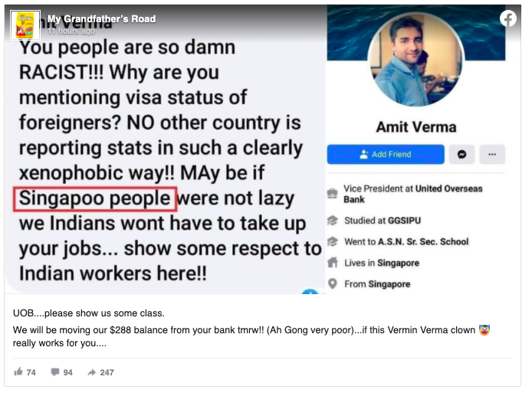The image size is (532, 393).
Task: Click the red-boxed Singapoo people text
Action: pos(94,199)
